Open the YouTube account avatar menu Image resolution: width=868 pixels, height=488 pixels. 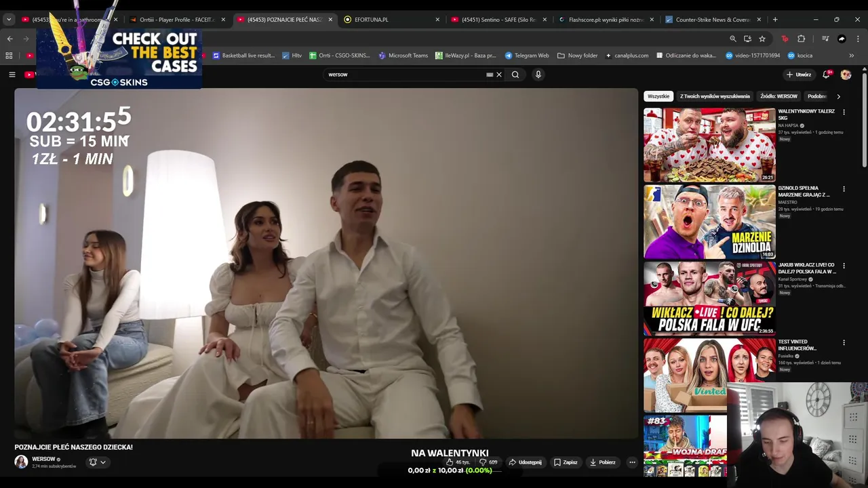[x=846, y=75]
